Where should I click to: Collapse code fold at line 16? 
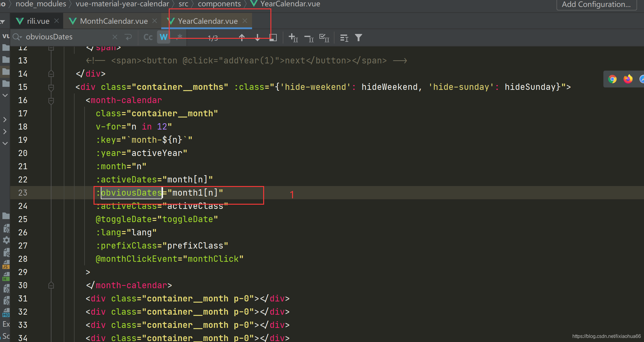[x=51, y=100]
